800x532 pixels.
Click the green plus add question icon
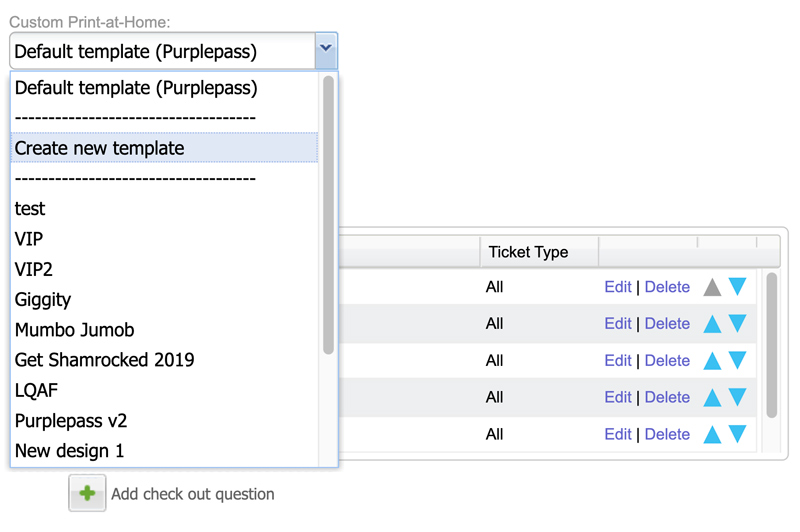[x=87, y=493]
